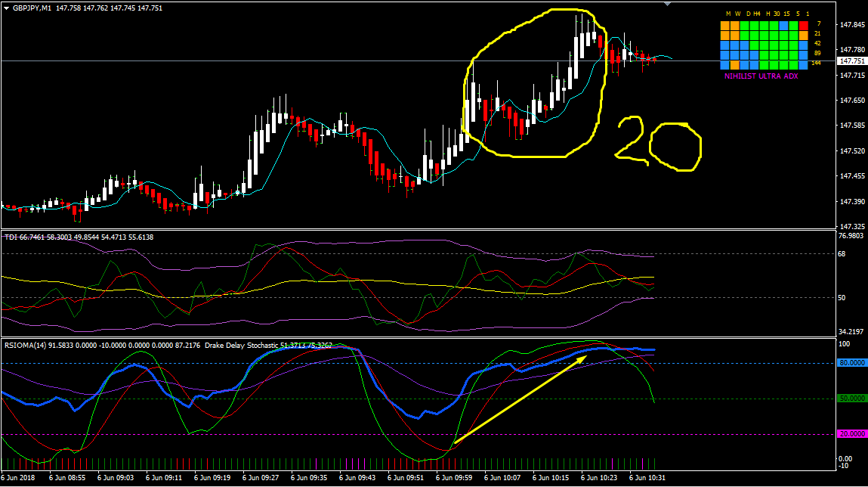The width and height of the screenshot is (868, 487).
Task: Click the 144 period row label
Action: (816, 64)
